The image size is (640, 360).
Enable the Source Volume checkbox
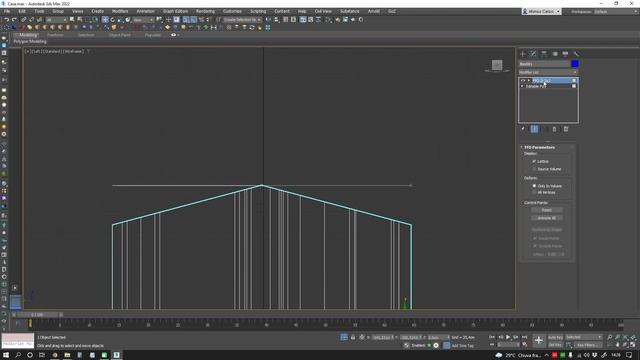point(534,169)
